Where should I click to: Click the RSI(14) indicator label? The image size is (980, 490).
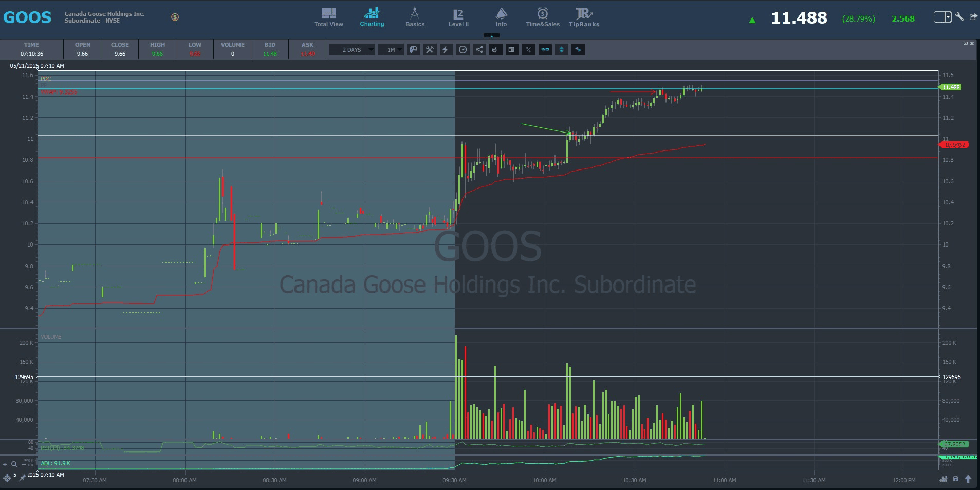(x=62, y=448)
